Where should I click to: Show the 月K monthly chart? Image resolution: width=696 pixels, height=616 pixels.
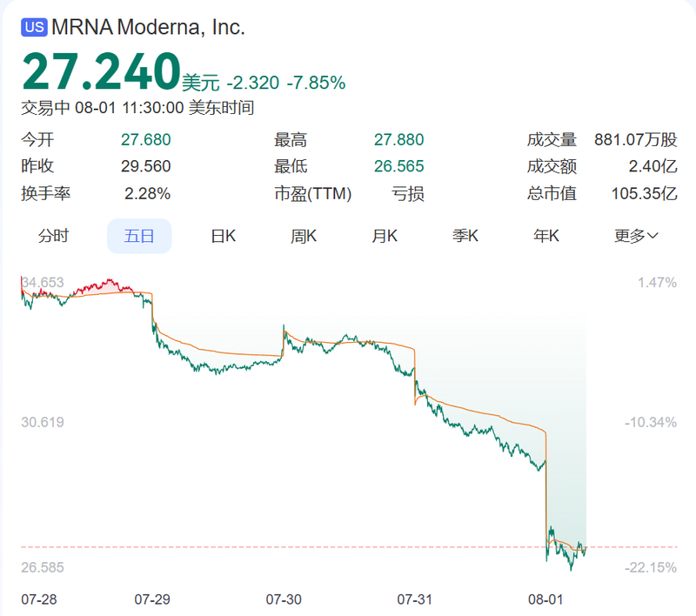point(385,236)
